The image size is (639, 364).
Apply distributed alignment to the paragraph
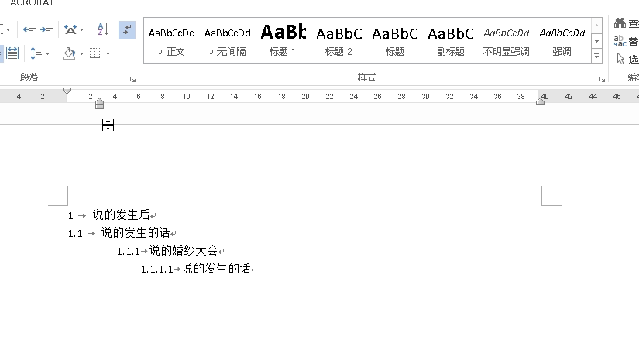(x=12, y=53)
